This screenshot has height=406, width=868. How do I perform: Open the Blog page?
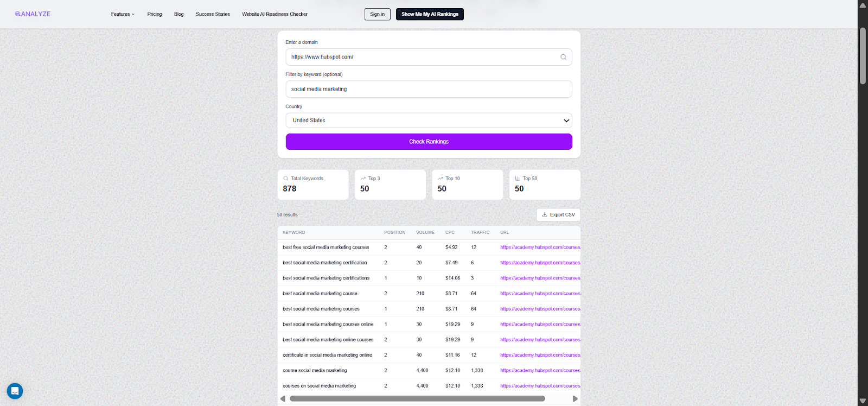point(179,14)
